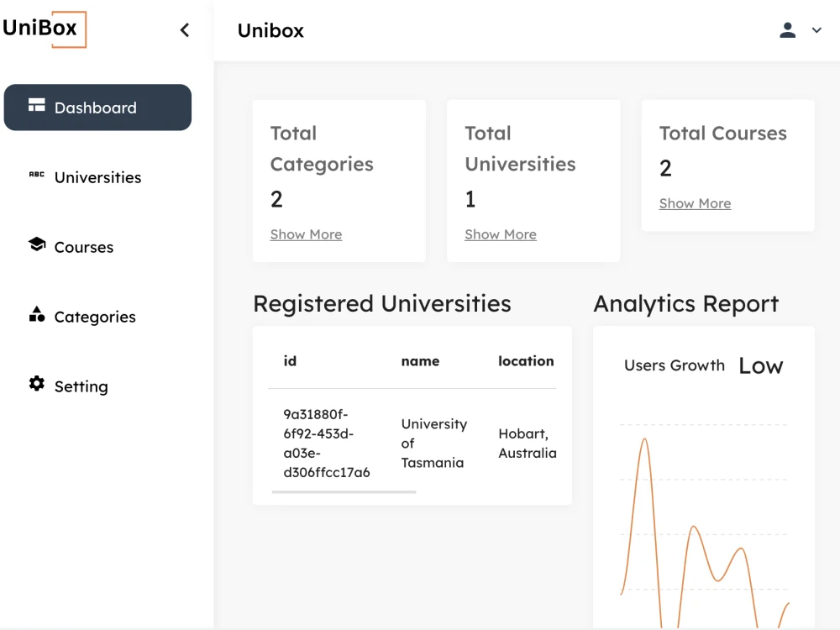Click the Low growth indicator label
This screenshot has width=840, height=630.
[760, 365]
